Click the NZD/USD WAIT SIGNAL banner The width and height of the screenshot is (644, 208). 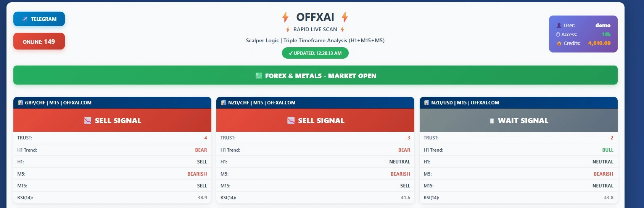[518, 120]
